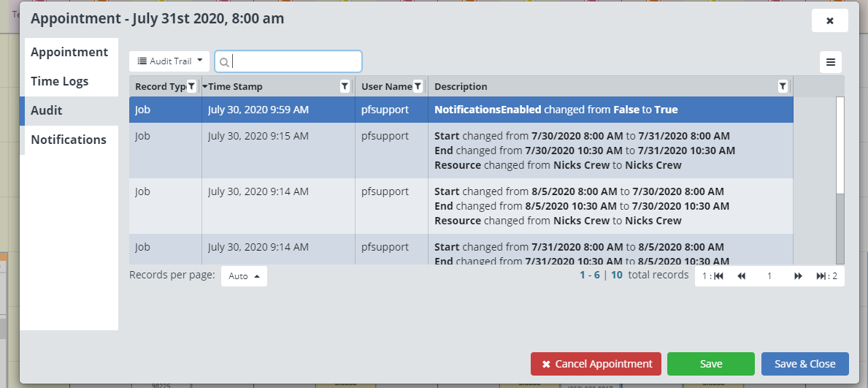
Task: Open the Audit Trail dropdown
Action: point(169,61)
